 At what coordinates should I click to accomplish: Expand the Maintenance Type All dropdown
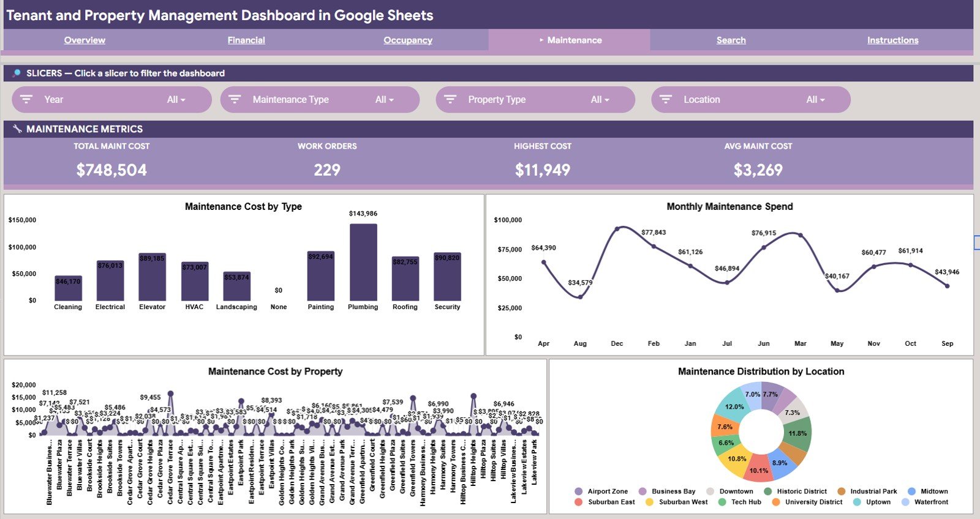tap(385, 100)
